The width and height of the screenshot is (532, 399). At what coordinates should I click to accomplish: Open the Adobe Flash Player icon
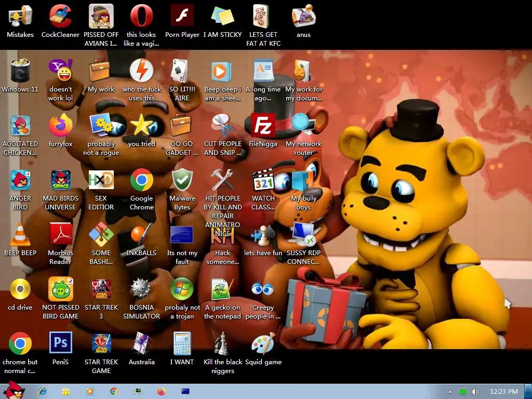click(x=182, y=16)
